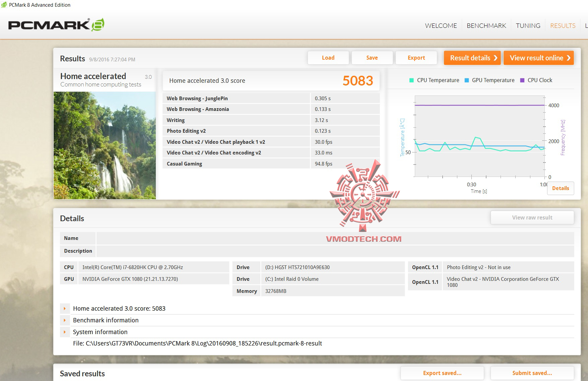Open the WELCOME tab

(441, 26)
